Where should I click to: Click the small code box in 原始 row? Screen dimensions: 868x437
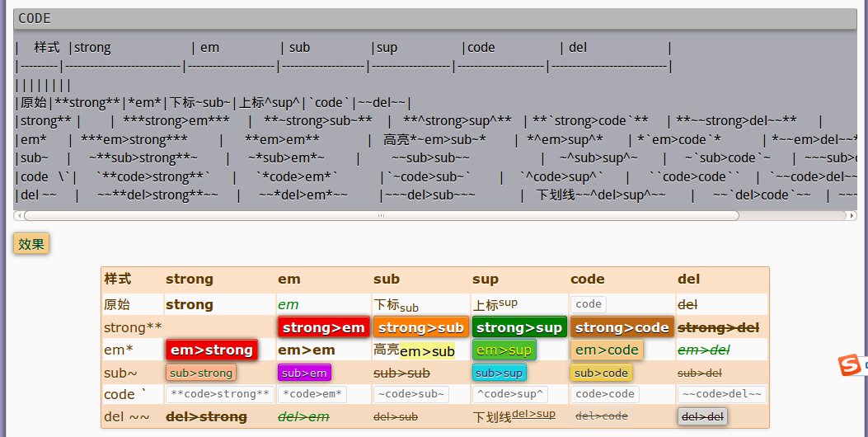tap(589, 304)
